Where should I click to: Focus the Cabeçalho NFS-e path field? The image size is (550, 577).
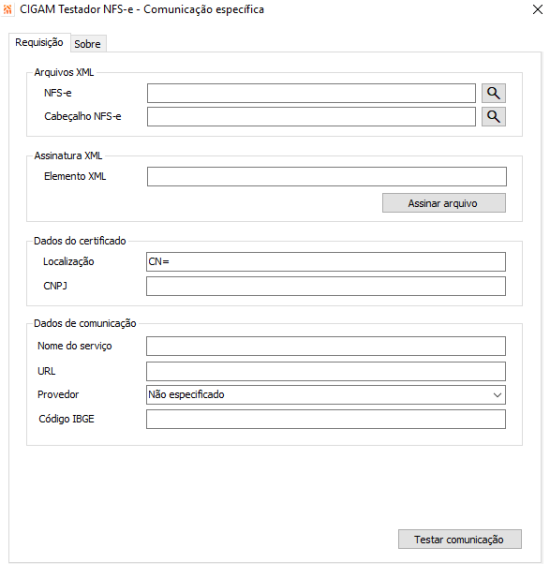[311, 117]
